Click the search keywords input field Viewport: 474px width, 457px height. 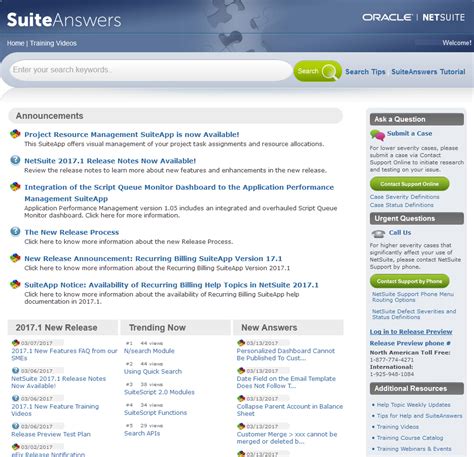pos(151,70)
